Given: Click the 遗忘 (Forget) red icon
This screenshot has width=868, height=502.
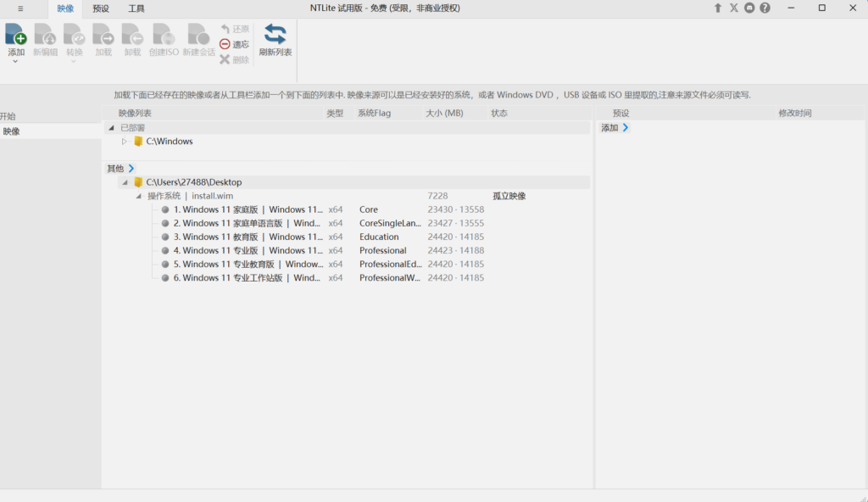Looking at the screenshot, I should pos(225,44).
